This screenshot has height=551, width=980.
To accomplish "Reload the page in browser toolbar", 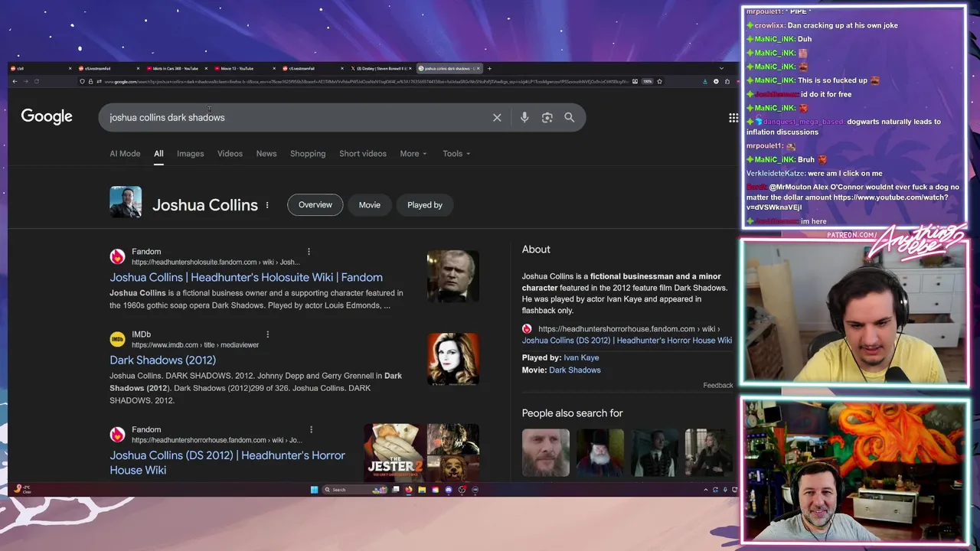I will (36, 81).
